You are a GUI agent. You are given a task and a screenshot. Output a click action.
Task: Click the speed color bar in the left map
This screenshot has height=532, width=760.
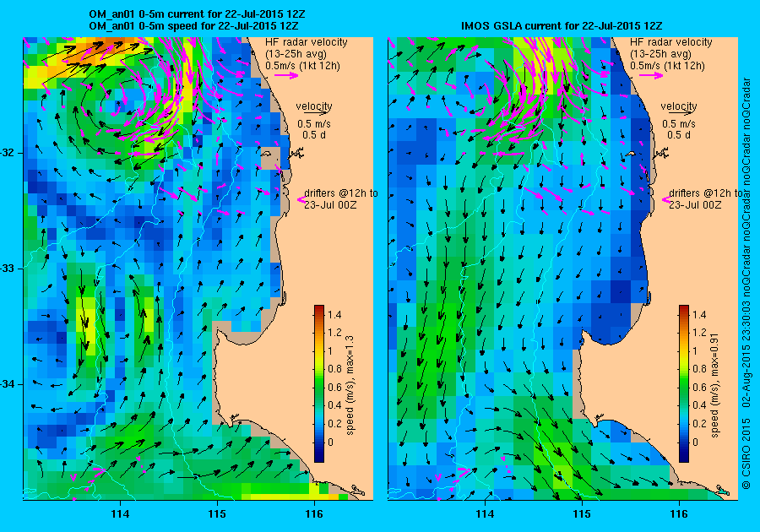(319, 383)
